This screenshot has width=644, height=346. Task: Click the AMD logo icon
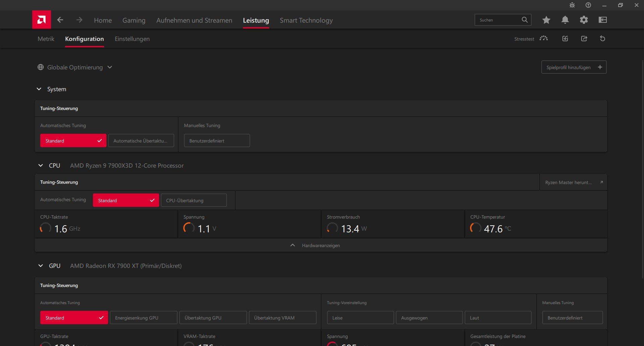pyautogui.click(x=42, y=19)
